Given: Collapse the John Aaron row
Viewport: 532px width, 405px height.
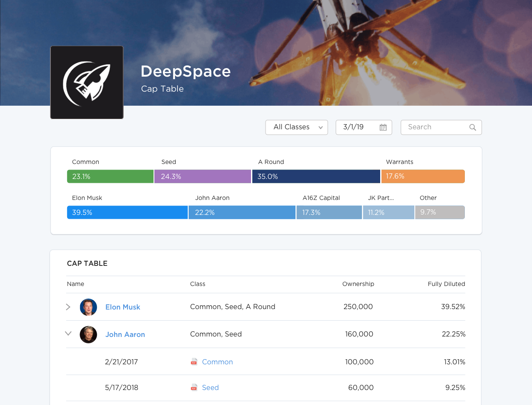Looking at the screenshot, I should tap(68, 334).
